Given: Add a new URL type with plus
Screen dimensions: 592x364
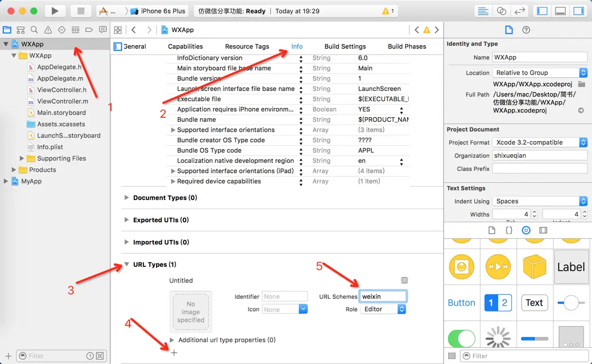Looking at the screenshot, I should (174, 353).
